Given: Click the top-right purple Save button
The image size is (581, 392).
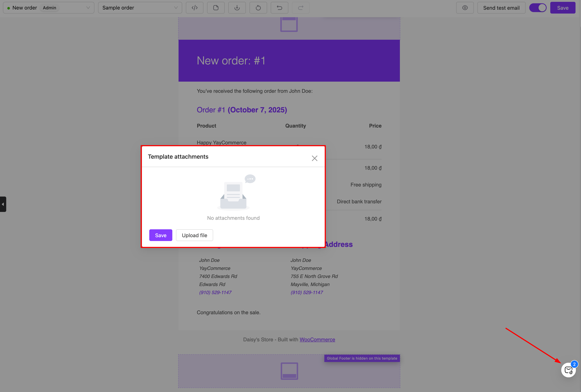Looking at the screenshot, I should [563, 8].
